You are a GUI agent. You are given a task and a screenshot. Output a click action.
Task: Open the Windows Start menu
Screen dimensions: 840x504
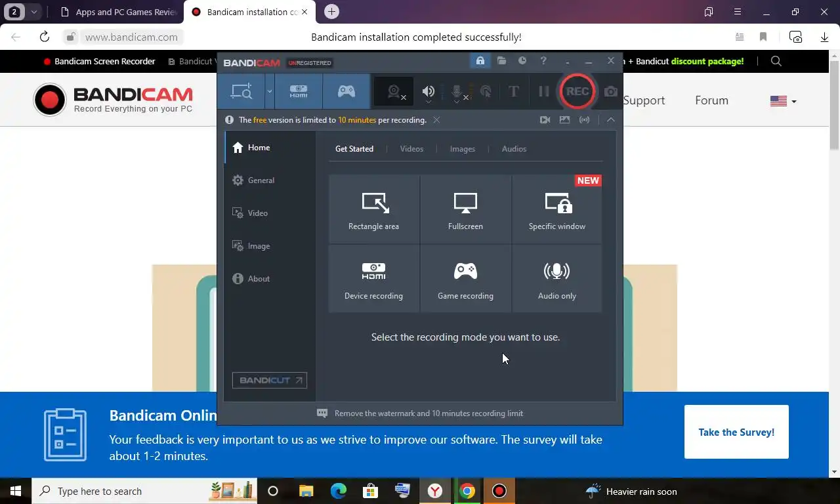pyautogui.click(x=16, y=491)
